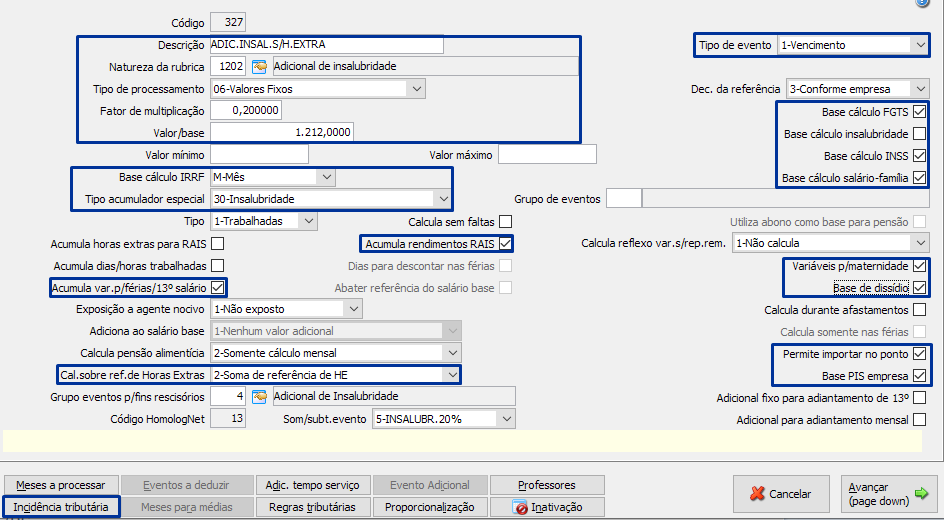Click Adic. tempo serviço button
Screen dimensions: 944x520
coord(312,485)
